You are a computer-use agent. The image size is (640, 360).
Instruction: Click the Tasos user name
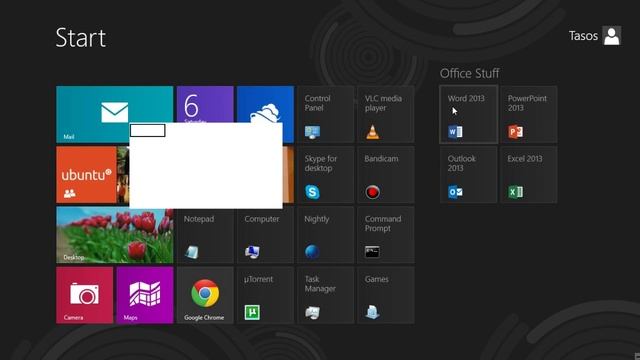click(583, 36)
